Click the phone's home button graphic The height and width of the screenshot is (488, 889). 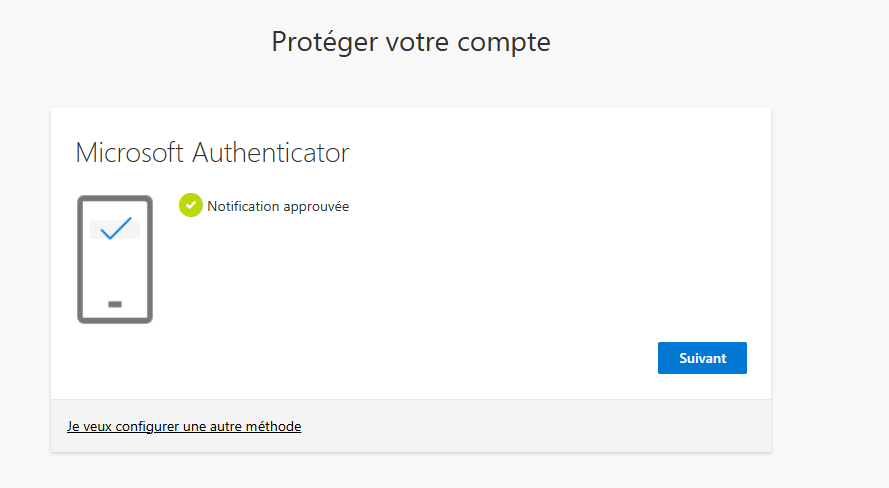point(115,303)
